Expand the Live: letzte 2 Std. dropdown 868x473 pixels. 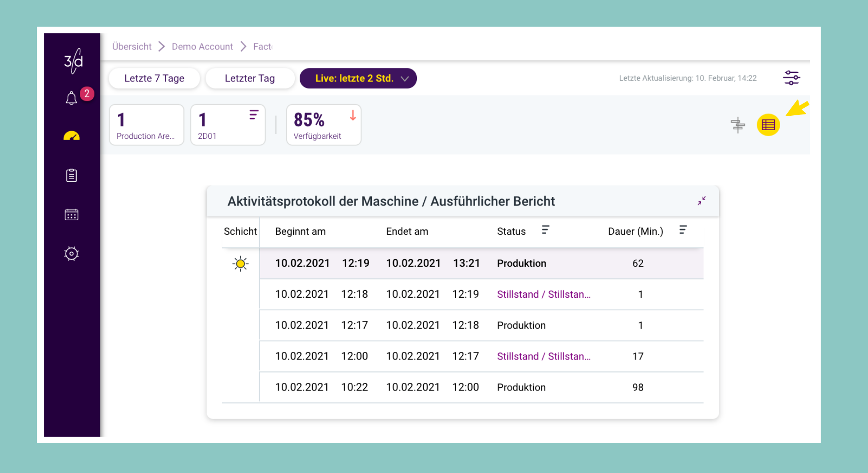coord(358,78)
